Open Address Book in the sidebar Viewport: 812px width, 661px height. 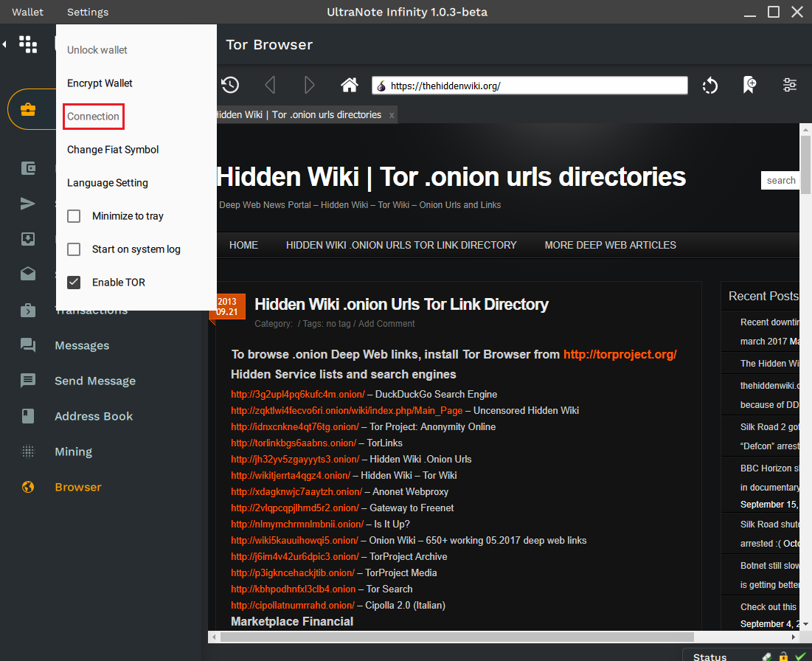tap(94, 416)
